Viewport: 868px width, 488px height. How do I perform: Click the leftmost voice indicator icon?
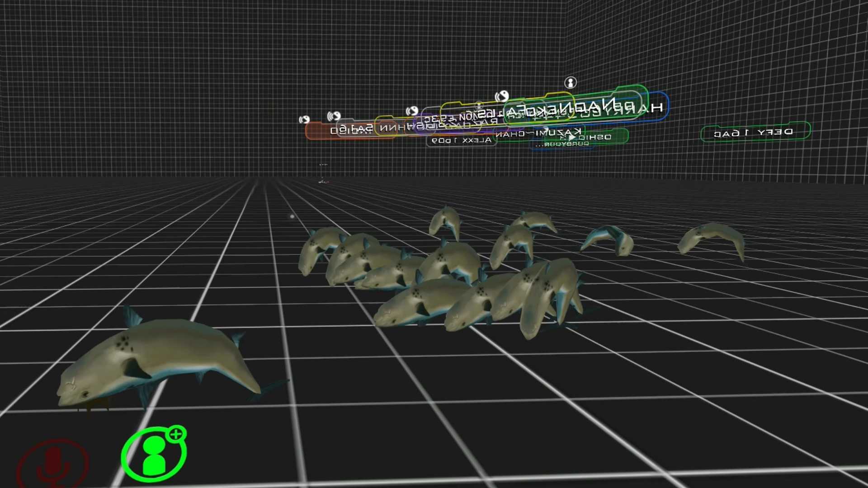(x=304, y=119)
